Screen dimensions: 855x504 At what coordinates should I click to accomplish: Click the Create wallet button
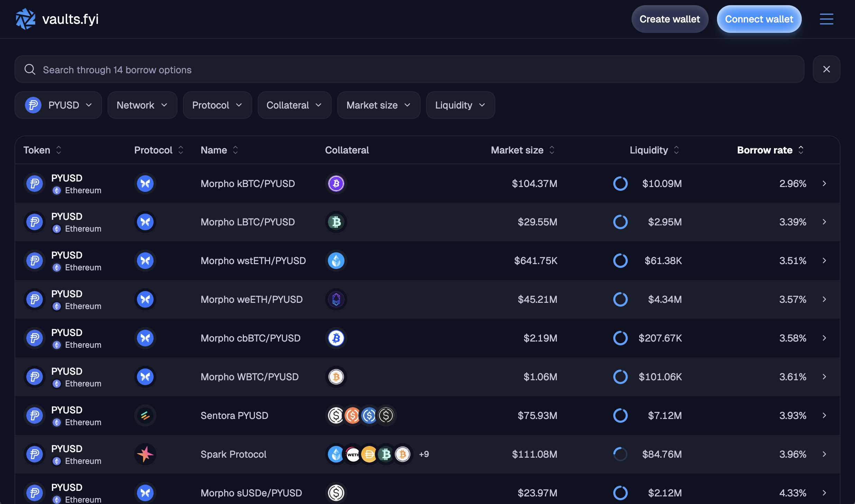tap(670, 19)
